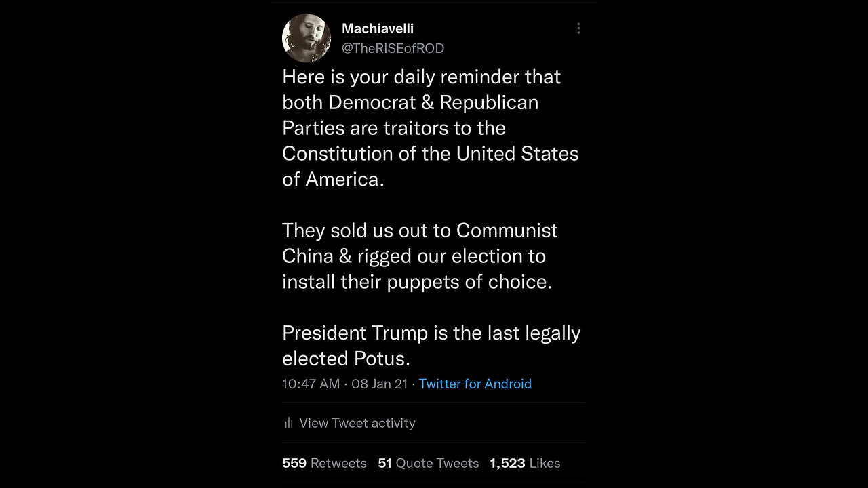Click the "They sold us out" paragraph
868x488 pixels.
point(420,230)
